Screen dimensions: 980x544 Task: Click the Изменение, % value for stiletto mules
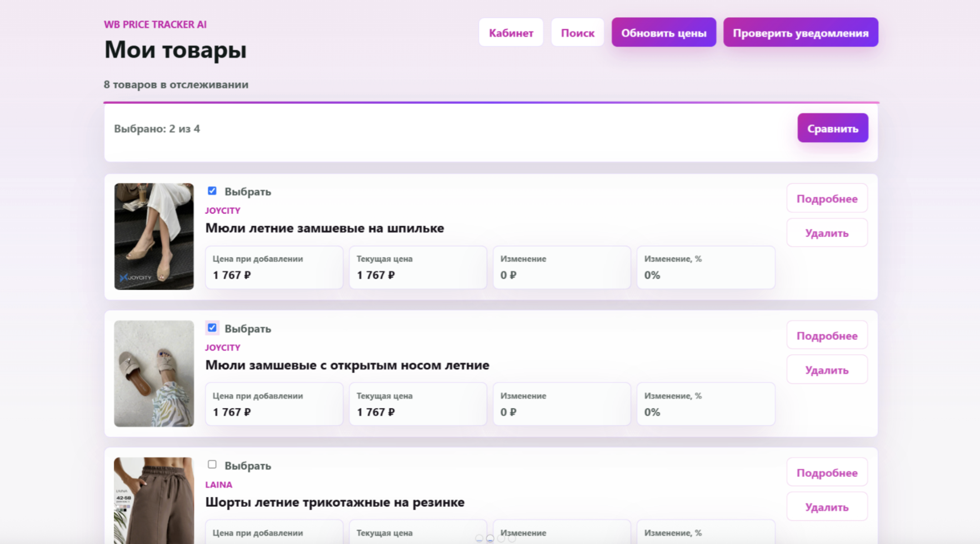pos(652,275)
